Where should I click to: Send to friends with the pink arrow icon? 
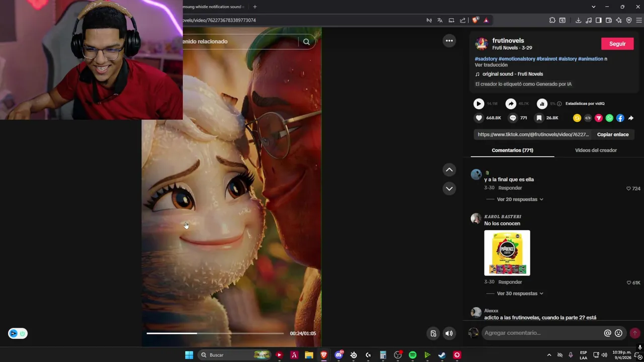599,118
